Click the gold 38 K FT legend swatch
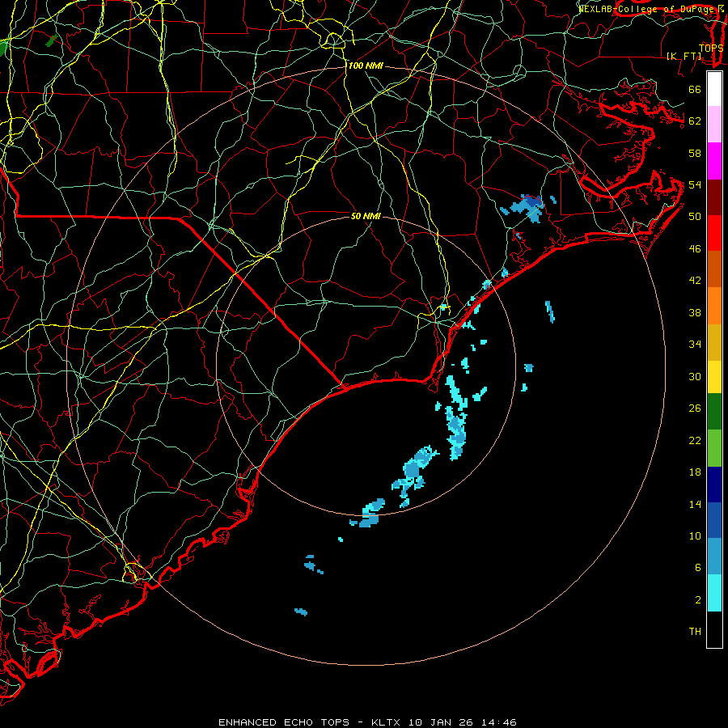The height and width of the screenshot is (728, 728). point(714,342)
